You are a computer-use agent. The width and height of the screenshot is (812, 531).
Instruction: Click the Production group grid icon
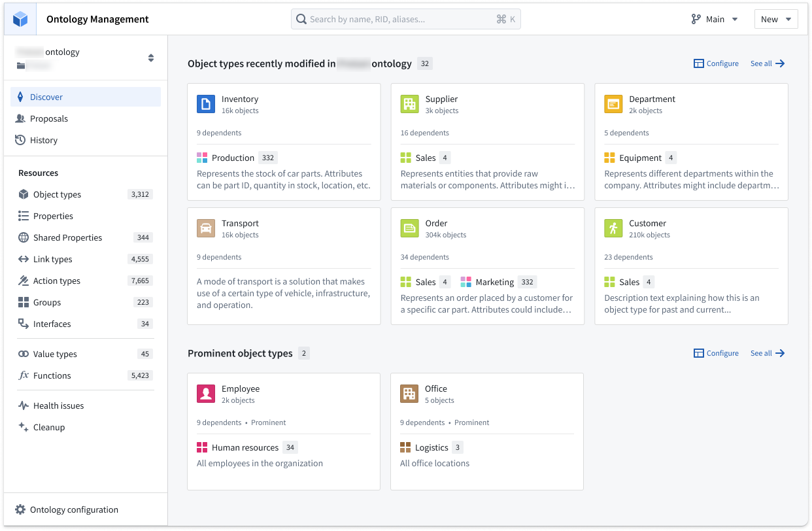202,158
